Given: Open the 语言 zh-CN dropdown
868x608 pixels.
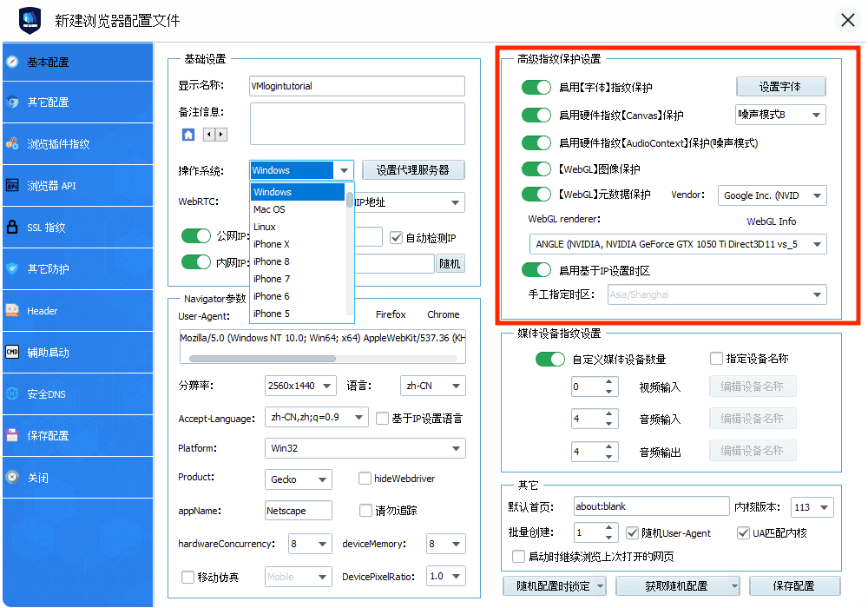Looking at the screenshot, I should click(x=432, y=386).
